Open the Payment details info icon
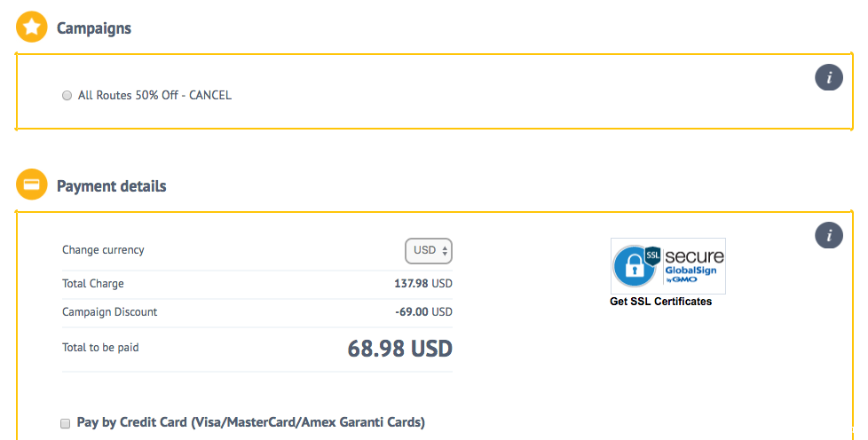The width and height of the screenshot is (868, 440). pos(828,235)
